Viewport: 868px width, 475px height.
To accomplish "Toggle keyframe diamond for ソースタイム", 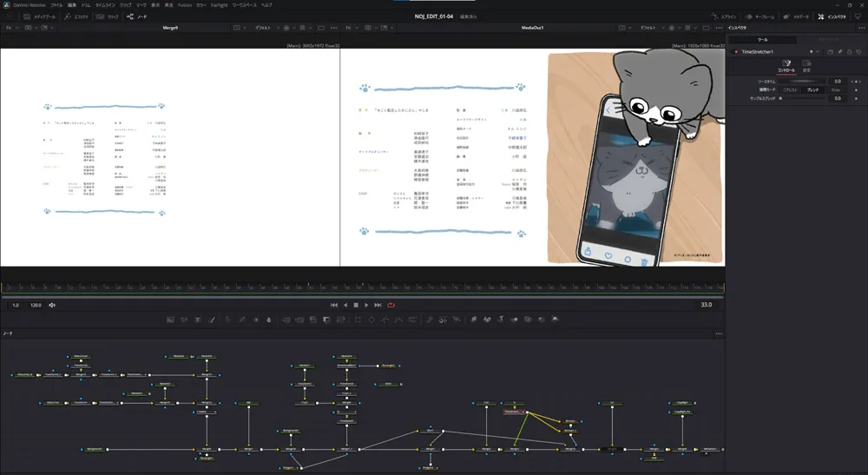I will (856, 82).
